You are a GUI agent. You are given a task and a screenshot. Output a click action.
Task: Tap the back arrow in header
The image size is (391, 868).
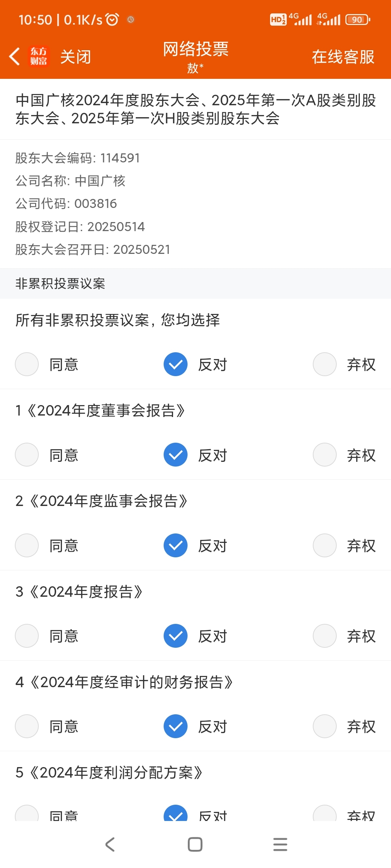(x=14, y=57)
